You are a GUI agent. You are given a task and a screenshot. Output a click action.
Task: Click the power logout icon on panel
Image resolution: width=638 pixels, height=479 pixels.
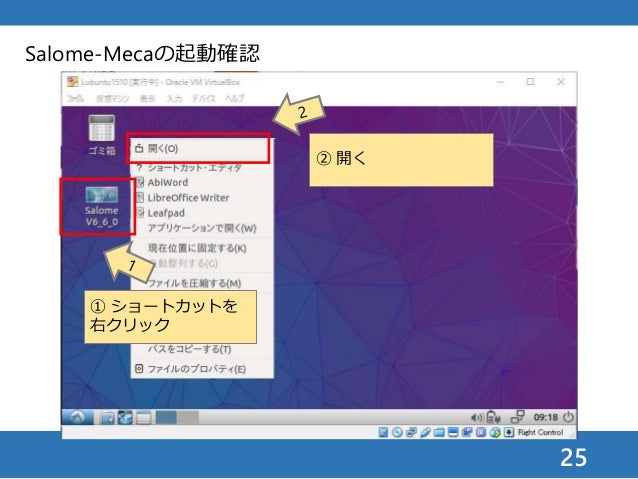(x=568, y=417)
